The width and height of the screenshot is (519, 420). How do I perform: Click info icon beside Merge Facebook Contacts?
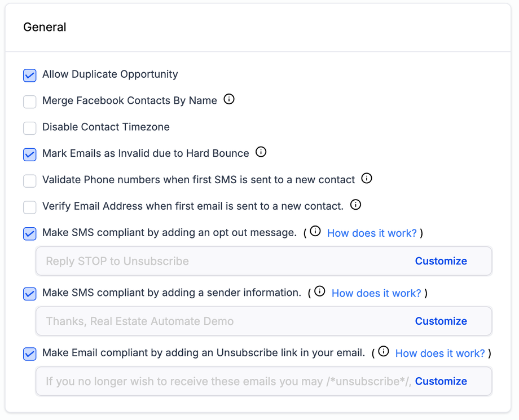click(229, 99)
